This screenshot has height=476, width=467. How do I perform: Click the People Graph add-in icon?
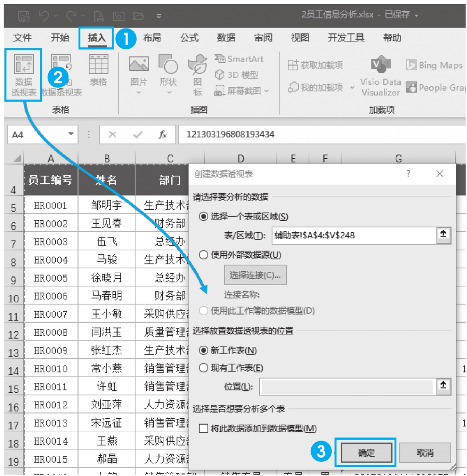411,87
